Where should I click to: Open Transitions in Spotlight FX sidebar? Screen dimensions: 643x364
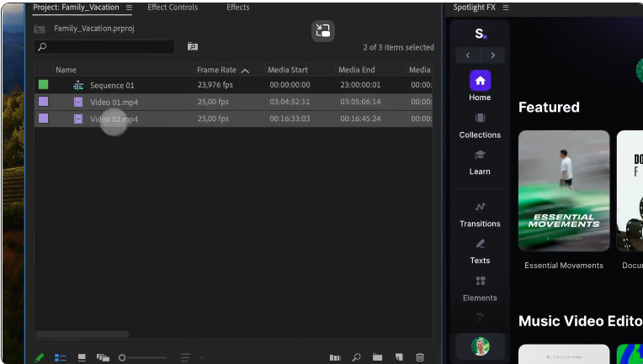pyautogui.click(x=480, y=214)
